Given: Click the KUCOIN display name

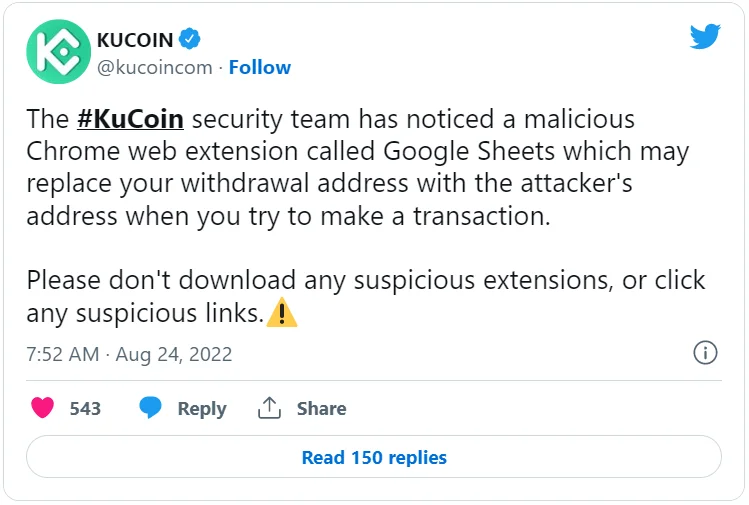Looking at the screenshot, I should tap(134, 40).
